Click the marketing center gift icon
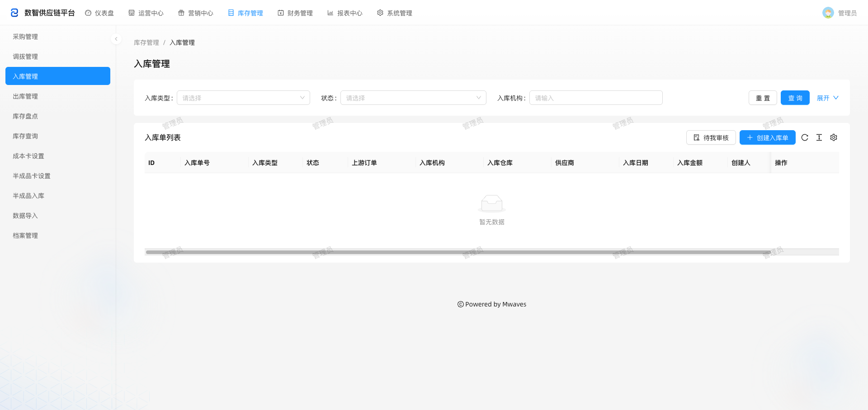 click(x=181, y=13)
